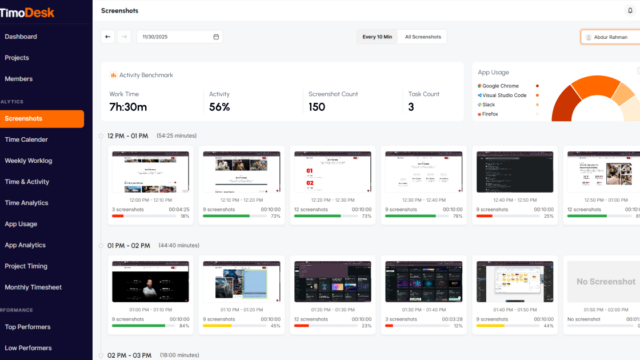Click the Screenshot Count value 150
The image size is (640, 360).
pos(317,107)
